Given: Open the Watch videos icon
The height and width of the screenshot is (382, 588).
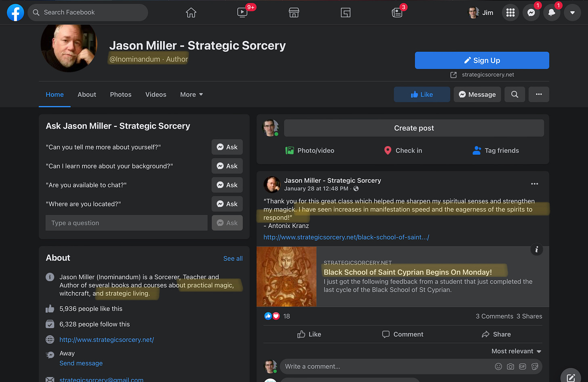Looking at the screenshot, I should [242, 13].
